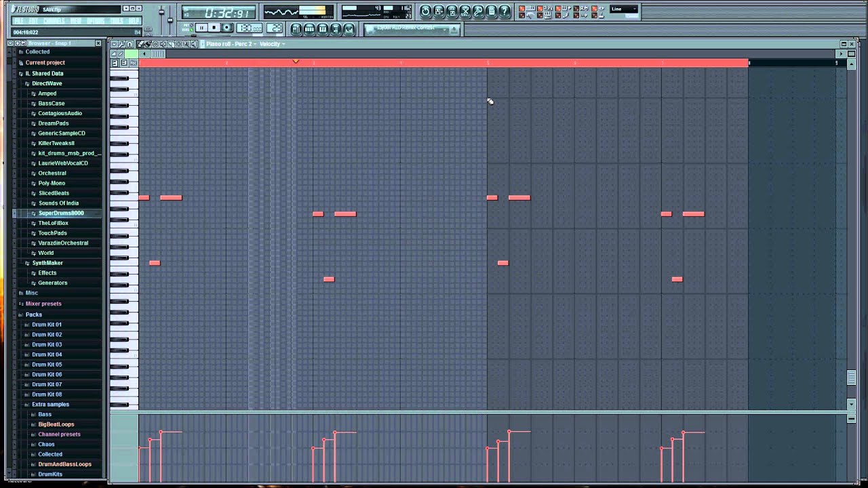Screen dimensions: 868x488
Task: Click the speaker playback tool in piano roll
Action: (x=194, y=44)
